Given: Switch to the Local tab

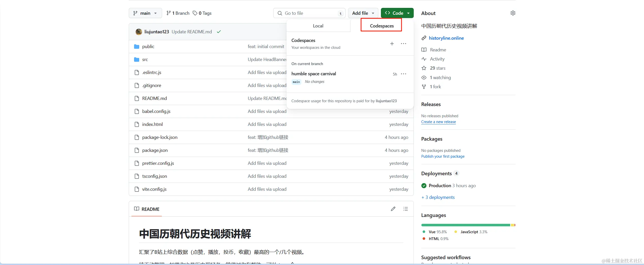Looking at the screenshot, I should [318, 26].
